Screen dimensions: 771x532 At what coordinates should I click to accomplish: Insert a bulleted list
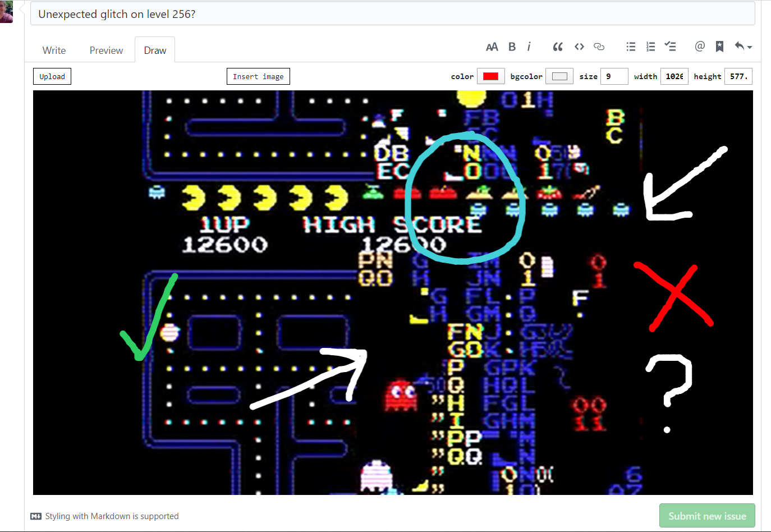click(631, 47)
